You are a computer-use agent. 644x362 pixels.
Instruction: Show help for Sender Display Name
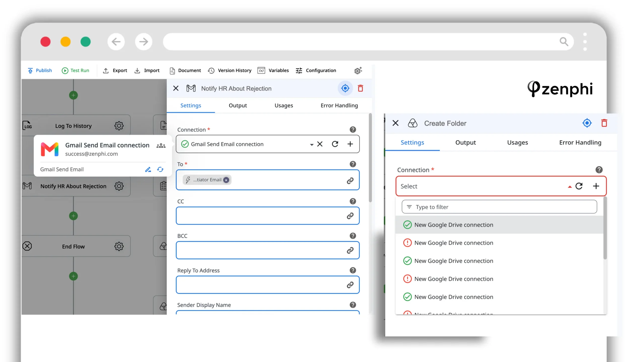click(353, 305)
